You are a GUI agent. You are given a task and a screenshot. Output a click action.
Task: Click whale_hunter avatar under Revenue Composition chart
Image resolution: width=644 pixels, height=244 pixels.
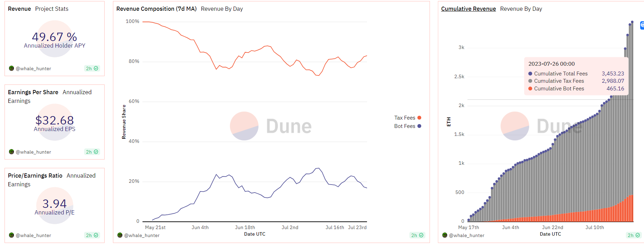(120, 235)
